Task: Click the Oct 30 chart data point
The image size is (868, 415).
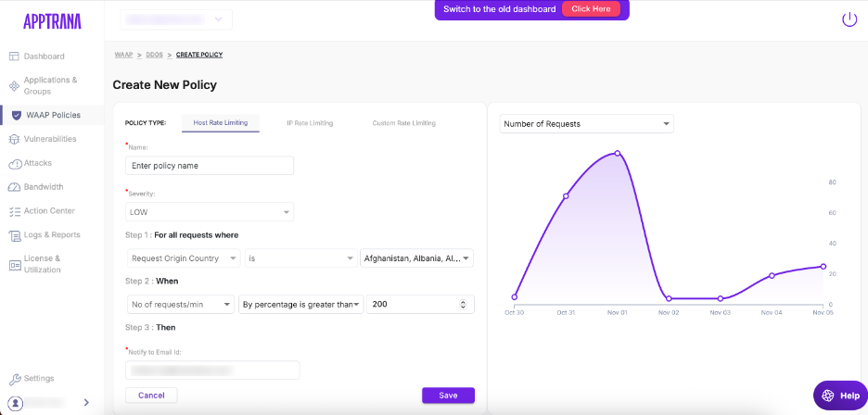Action: 515,297
